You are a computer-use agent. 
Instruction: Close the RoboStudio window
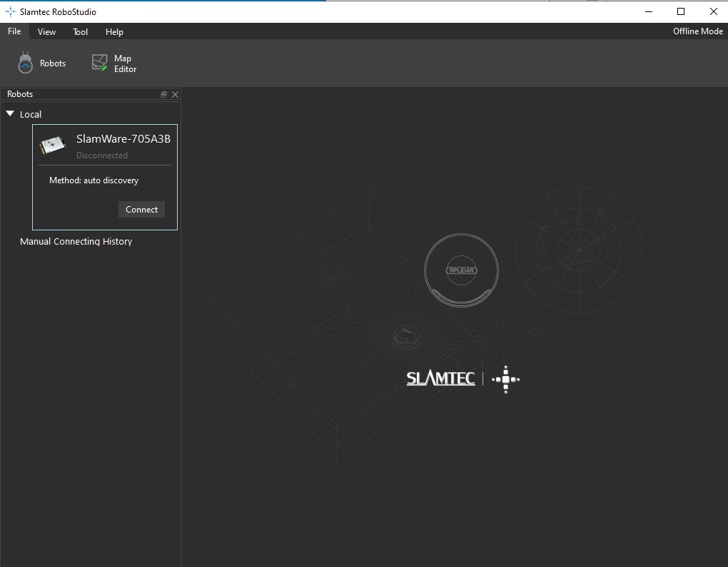pos(713,11)
